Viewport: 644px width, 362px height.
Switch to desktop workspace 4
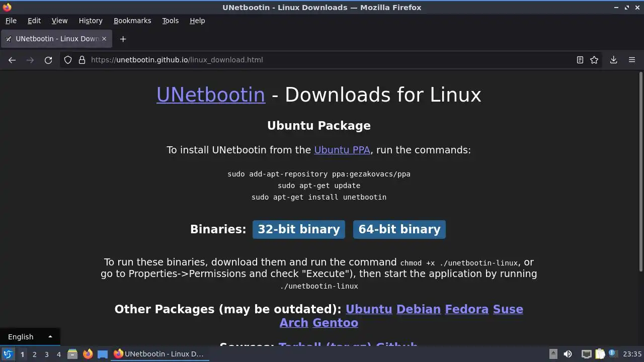tap(58, 354)
